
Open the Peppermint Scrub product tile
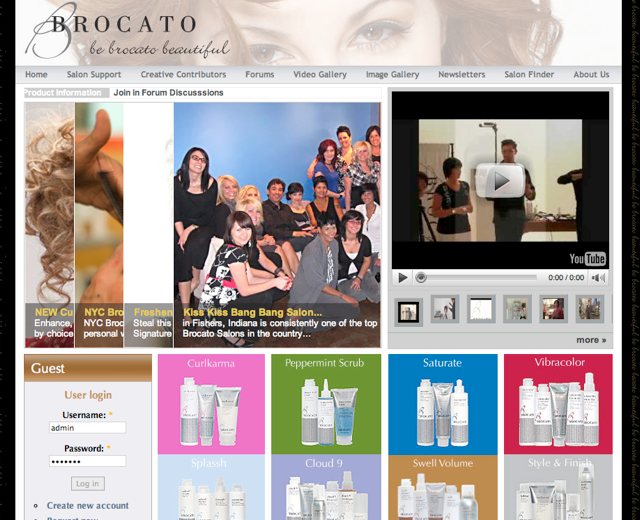click(x=326, y=404)
